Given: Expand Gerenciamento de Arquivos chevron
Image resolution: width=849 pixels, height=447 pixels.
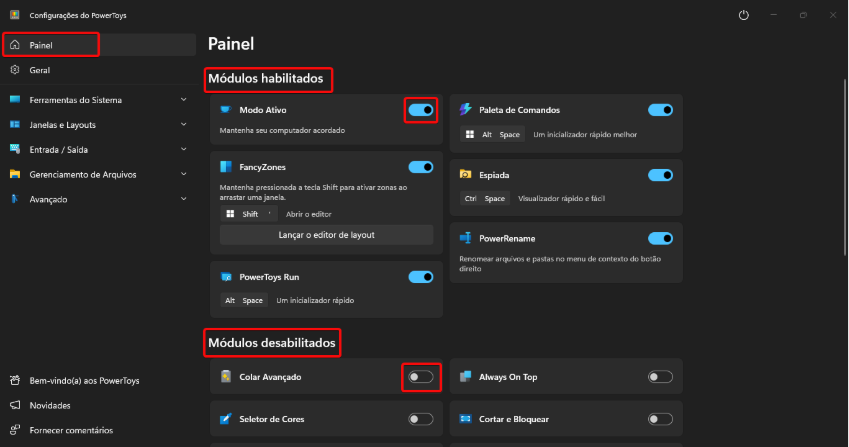Looking at the screenshot, I should 184,174.
